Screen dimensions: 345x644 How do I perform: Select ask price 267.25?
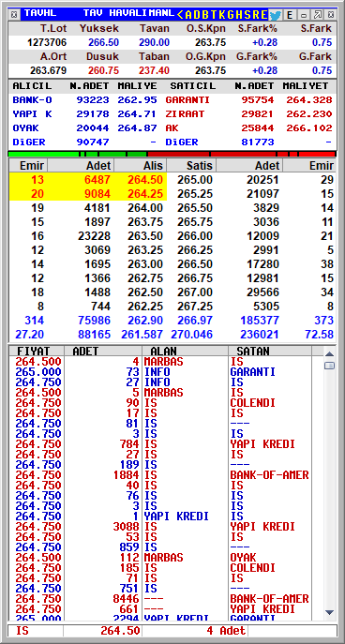(195, 306)
